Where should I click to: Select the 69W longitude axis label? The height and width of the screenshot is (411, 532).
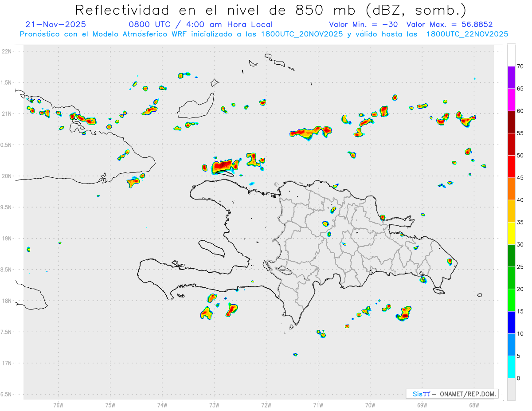(422, 405)
